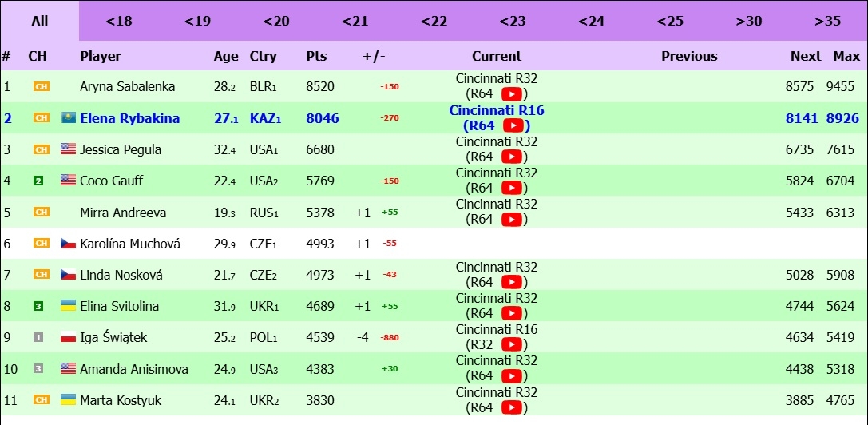Open YouTube video icon for Iga Świątek

512,344
